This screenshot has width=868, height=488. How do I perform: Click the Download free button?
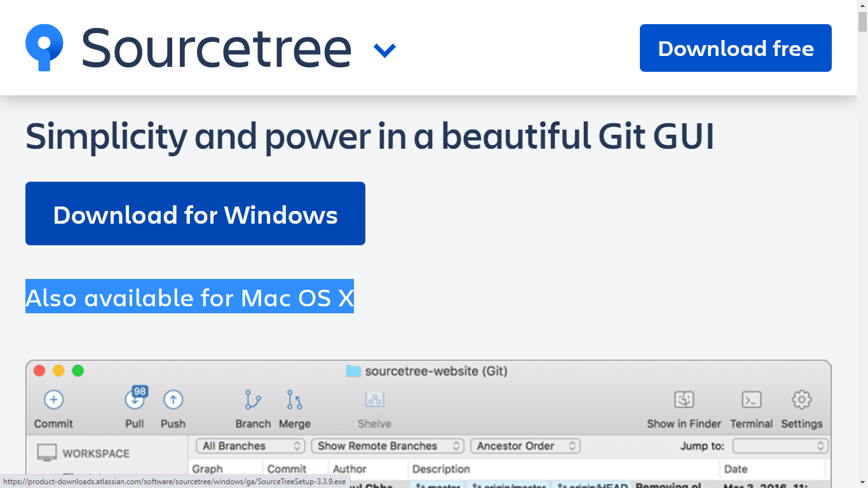[735, 48]
